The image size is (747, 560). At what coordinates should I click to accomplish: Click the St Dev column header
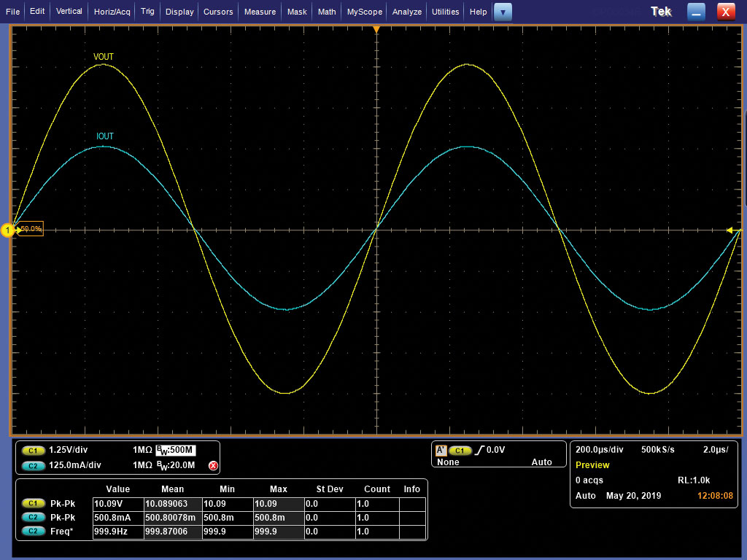[330, 489]
